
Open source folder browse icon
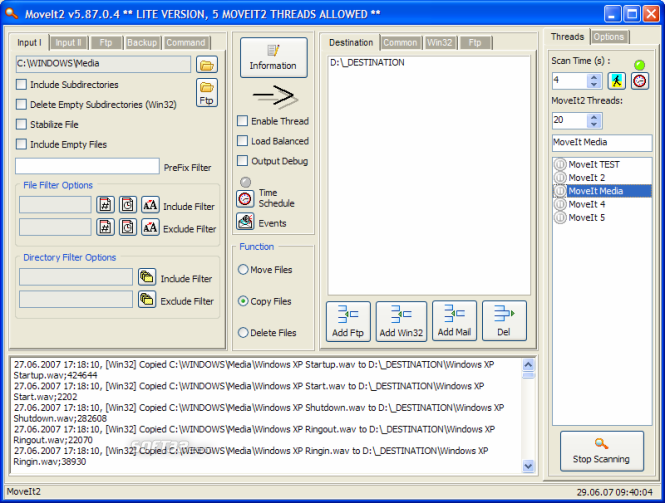pos(207,64)
